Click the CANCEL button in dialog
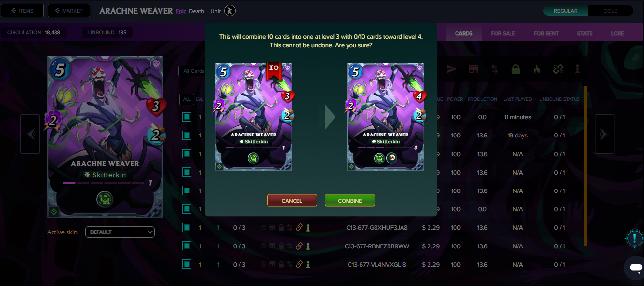644x286 pixels. [x=292, y=201]
